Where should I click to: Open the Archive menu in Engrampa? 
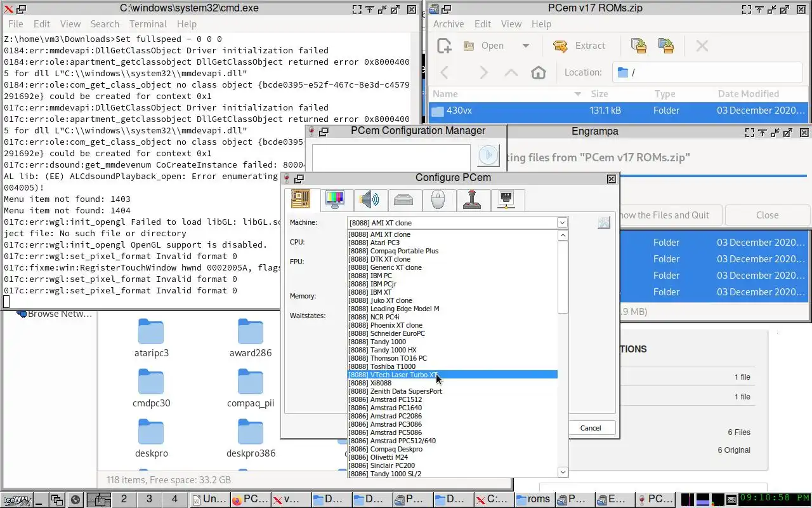(x=449, y=24)
